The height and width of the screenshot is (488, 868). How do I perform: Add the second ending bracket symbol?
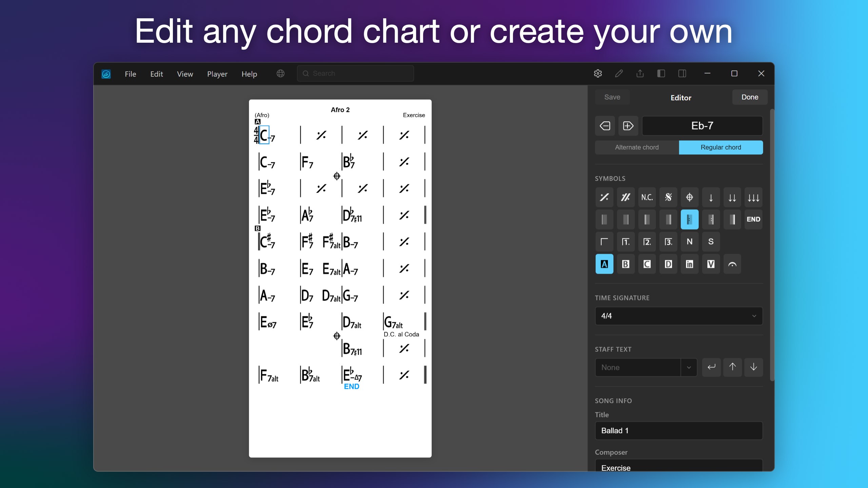click(647, 242)
